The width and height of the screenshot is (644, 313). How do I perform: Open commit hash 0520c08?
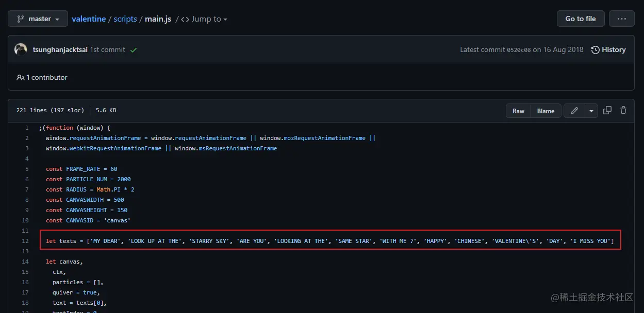click(x=519, y=50)
